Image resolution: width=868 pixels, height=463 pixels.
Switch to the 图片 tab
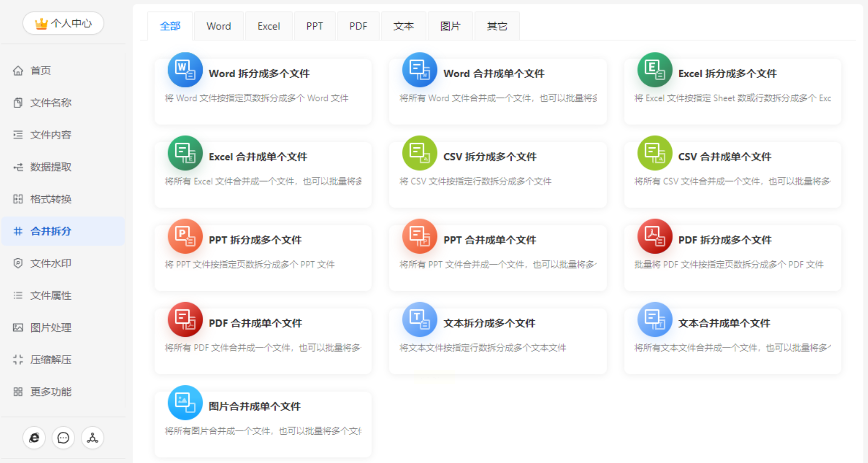(450, 26)
